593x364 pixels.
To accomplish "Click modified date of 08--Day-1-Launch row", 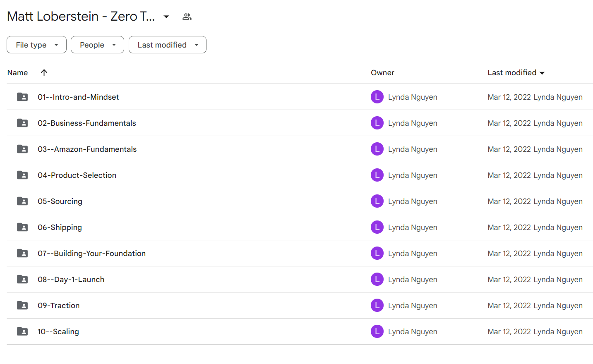I will coord(509,279).
